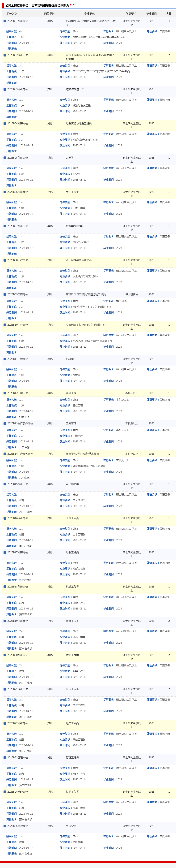Click the blue square icon beside 2023B16科研岗位
The image size is (176, 868).
5,518
